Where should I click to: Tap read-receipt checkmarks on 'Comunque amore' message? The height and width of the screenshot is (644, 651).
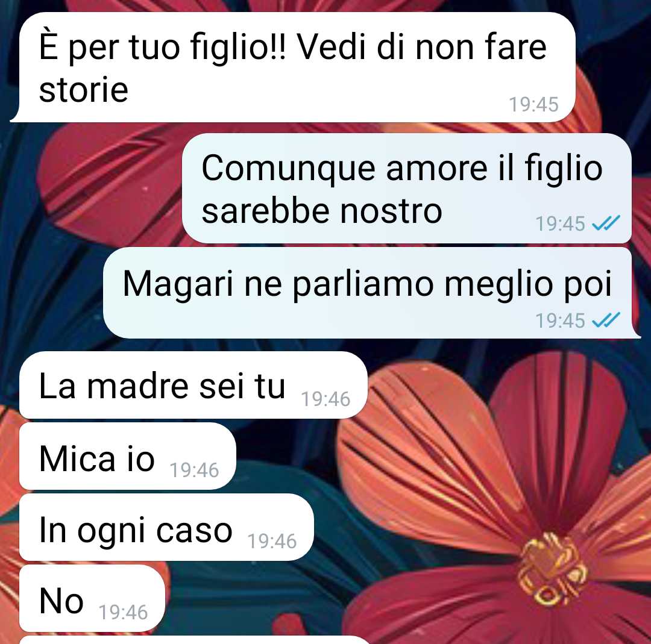pyautogui.click(x=606, y=223)
